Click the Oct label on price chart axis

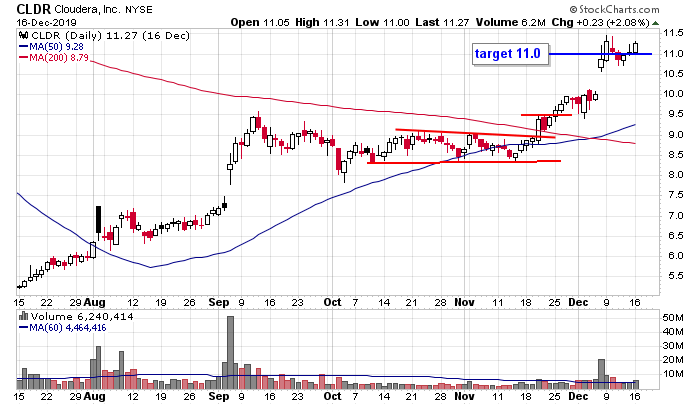(x=333, y=302)
